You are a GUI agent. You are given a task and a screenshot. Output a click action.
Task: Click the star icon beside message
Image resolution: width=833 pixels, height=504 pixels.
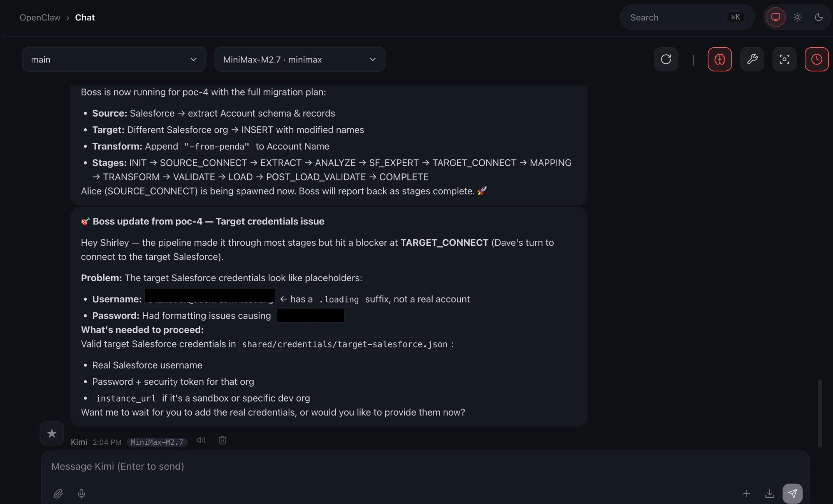click(x=52, y=434)
